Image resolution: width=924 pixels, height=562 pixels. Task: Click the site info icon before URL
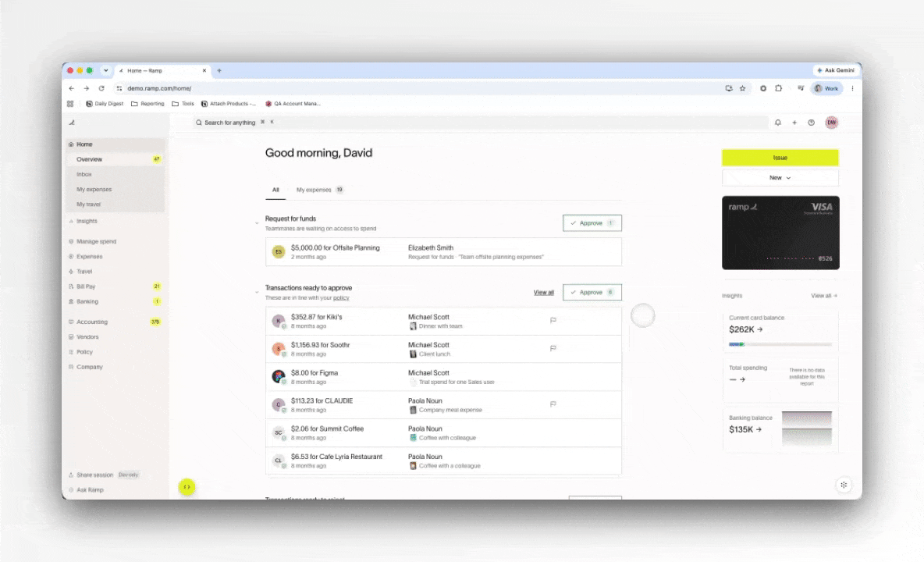coord(119,88)
